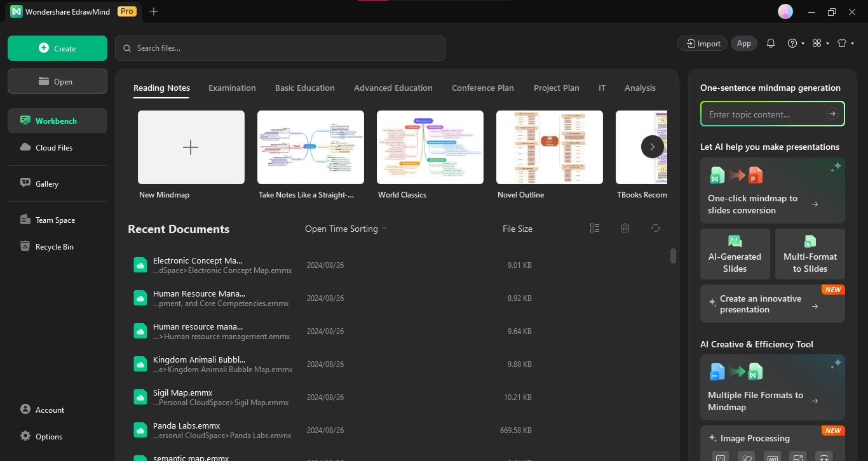
Task: Open One-click mindmap to slides conversion
Action: point(773,190)
